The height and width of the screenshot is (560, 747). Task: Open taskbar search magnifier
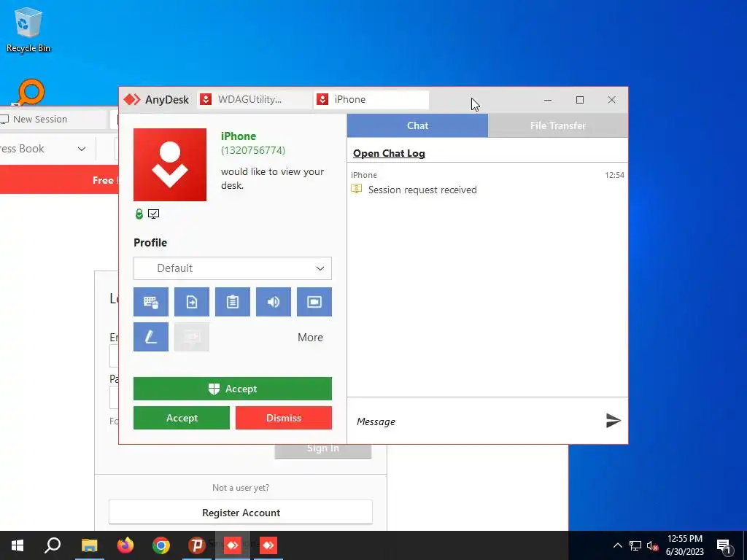tap(53, 545)
